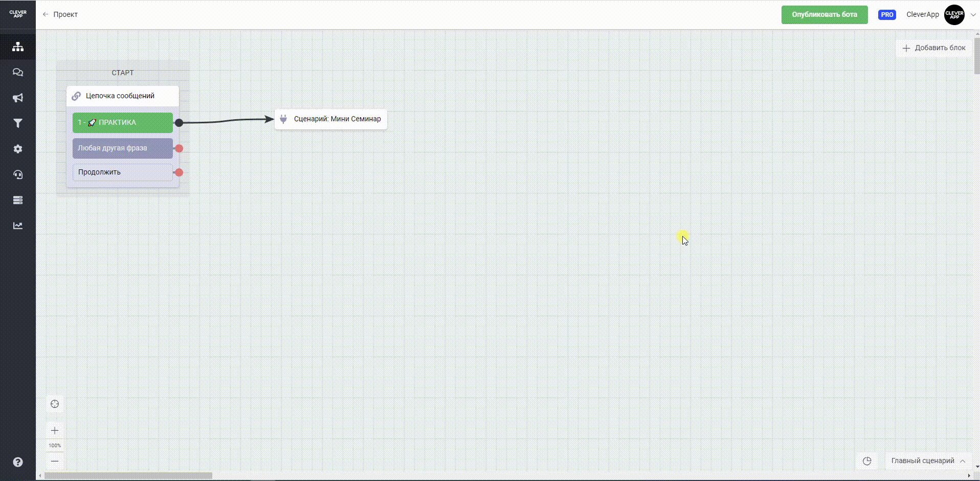Center canvas with the crosshair icon
Viewport: 980px width, 481px height.
[x=55, y=404]
